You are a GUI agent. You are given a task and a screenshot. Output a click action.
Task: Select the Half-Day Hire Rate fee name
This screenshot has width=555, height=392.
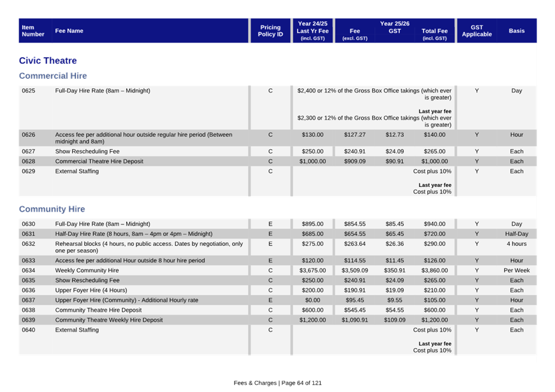point(134,234)
